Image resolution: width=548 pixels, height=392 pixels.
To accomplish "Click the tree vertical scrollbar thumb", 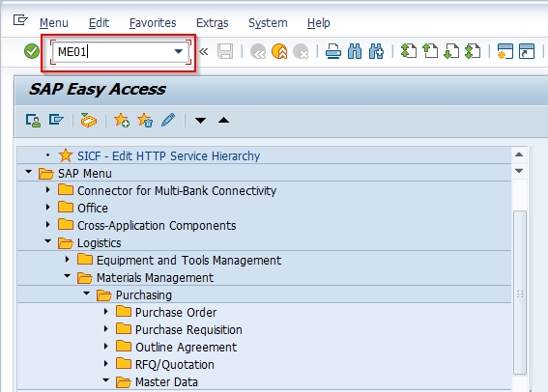I will tap(520, 293).
